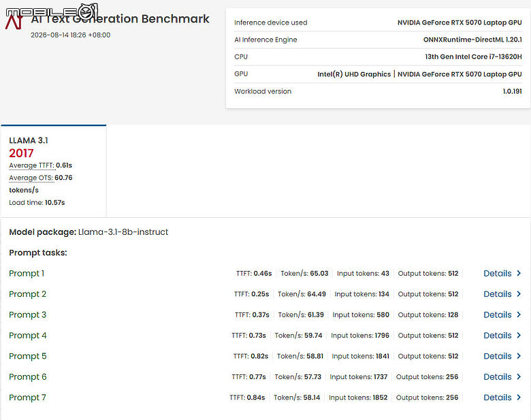Click the Prompt 3 label
This screenshot has height=420, width=531.
coord(27,314)
